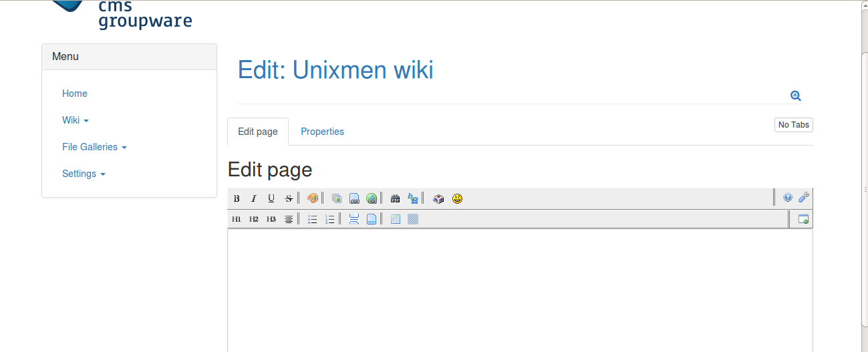Insert a smiley emoticon from the toolbar

457,198
